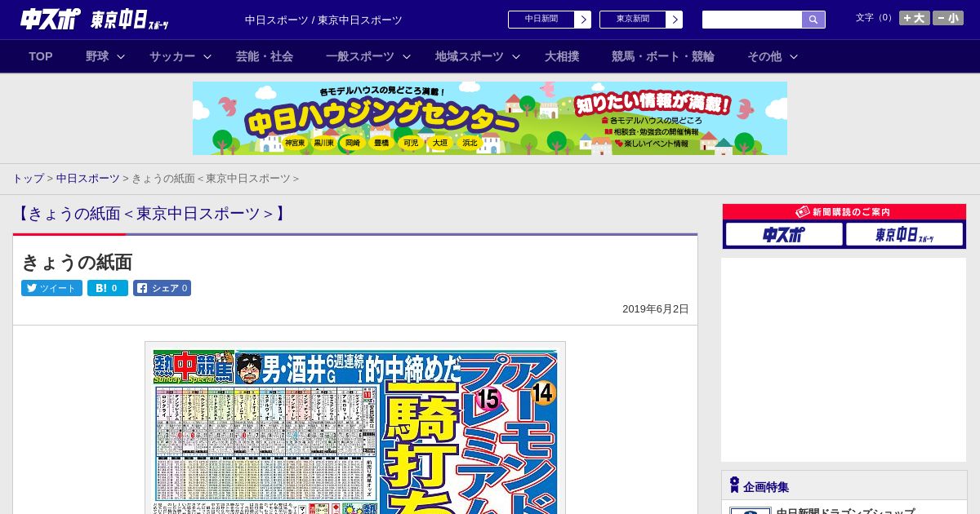The height and width of the screenshot is (514, 980).
Task: Click 中日スポーツ breadcrumb link
Action: point(88,178)
